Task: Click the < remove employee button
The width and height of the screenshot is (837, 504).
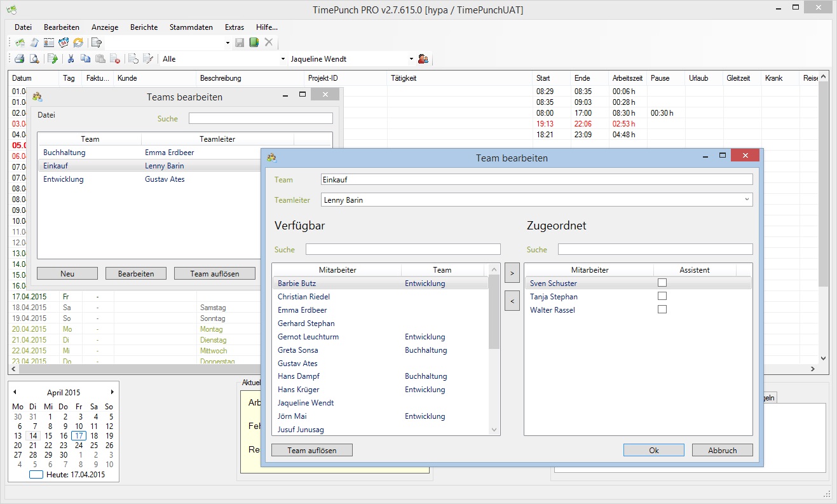Action: pyautogui.click(x=512, y=301)
